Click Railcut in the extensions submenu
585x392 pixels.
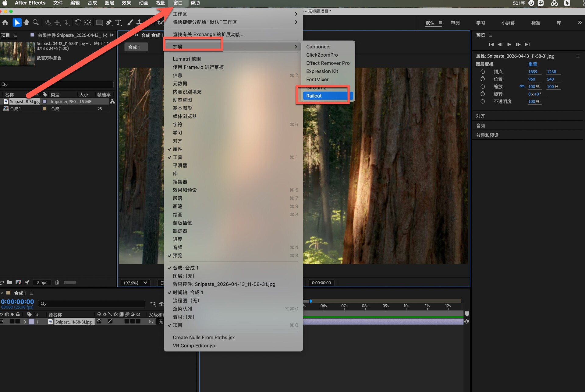(314, 96)
